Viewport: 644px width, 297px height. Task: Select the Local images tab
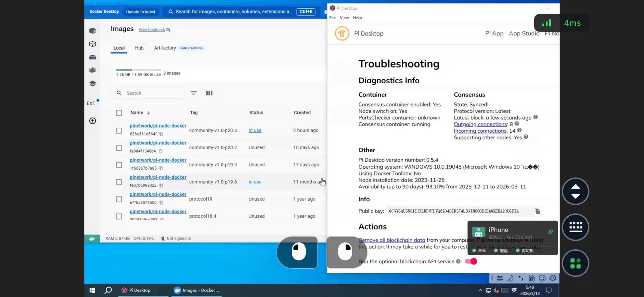[119, 48]
